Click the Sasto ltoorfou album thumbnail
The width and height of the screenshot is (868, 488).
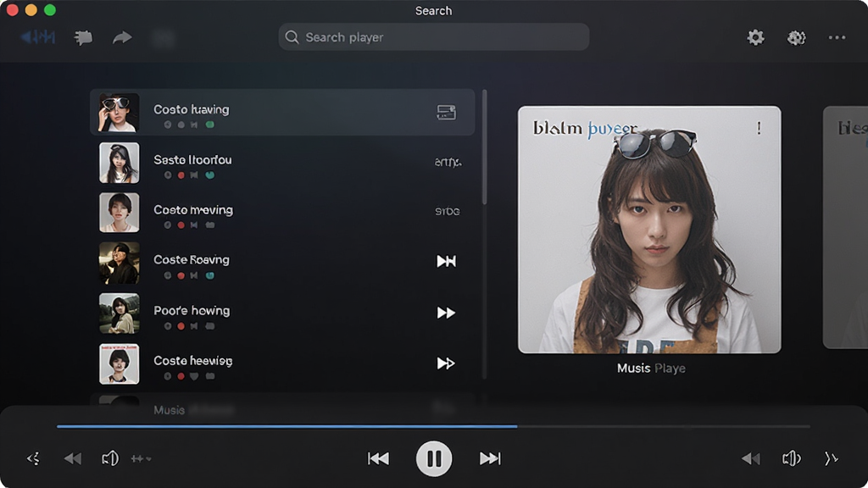click(x=119, y=163)
